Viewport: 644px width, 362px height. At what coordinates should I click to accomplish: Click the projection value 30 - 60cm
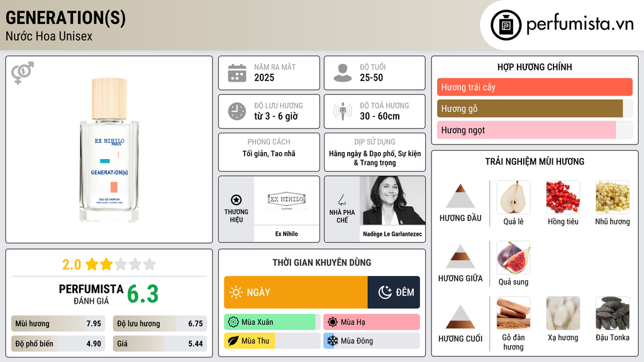tap(380, 116)
